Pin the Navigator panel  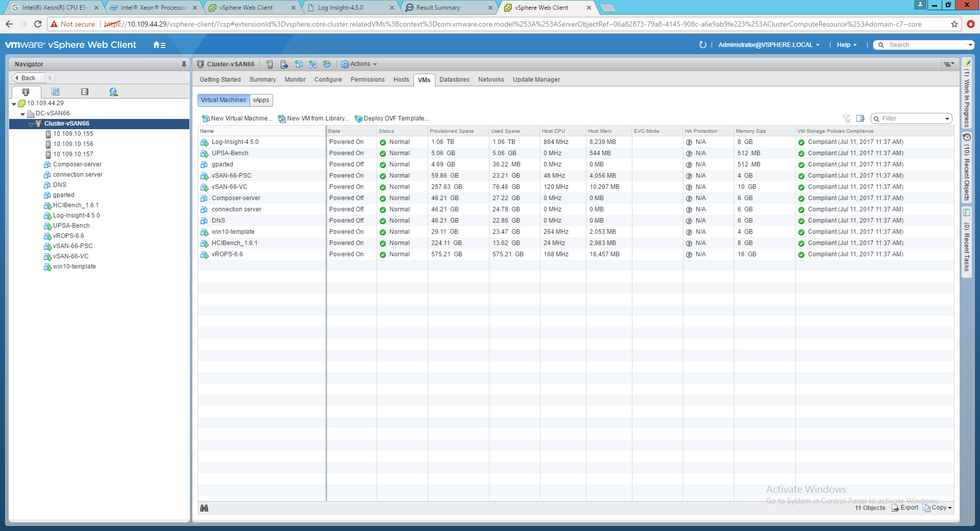tap(184, 64)
